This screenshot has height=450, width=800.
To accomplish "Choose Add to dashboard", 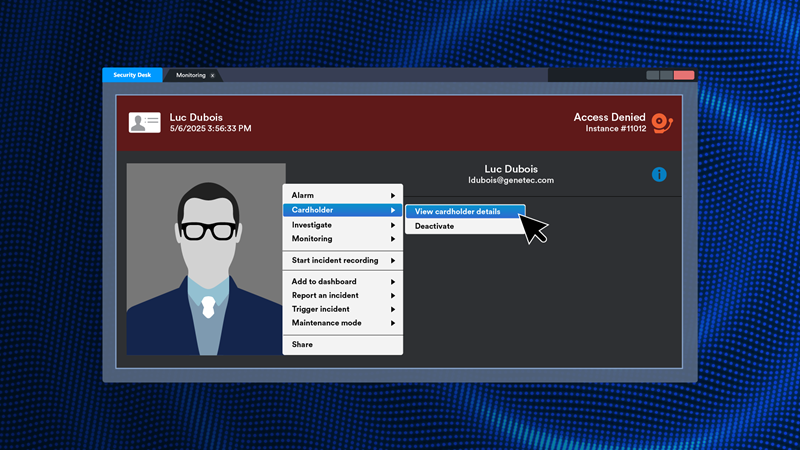I will pyautogui.click(x=324, y=282).
